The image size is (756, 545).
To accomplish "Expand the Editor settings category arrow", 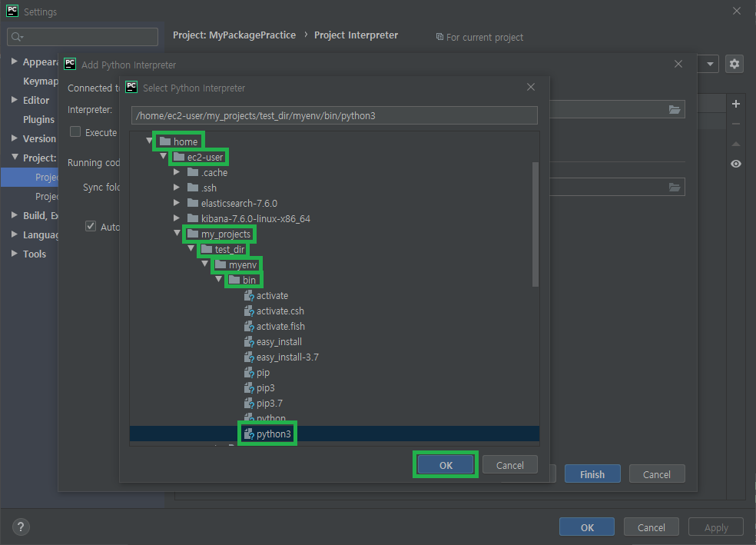I will click(x=15, y=100).
